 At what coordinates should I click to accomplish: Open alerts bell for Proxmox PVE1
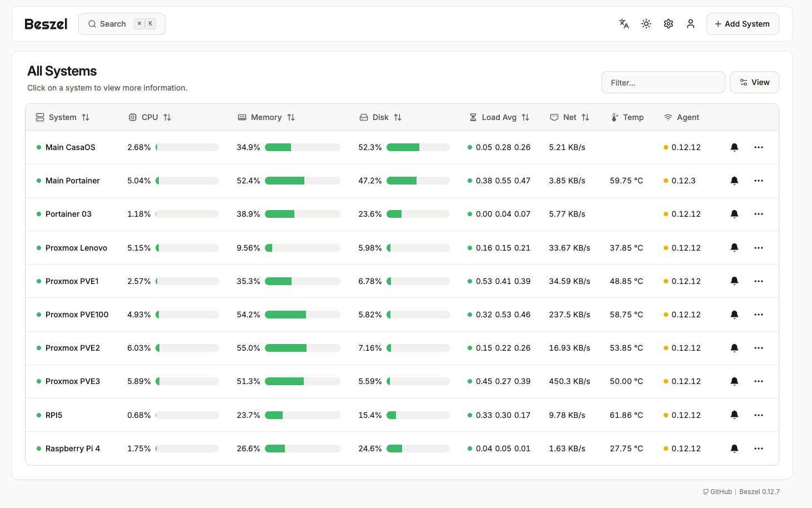click(x=734, y=281)
